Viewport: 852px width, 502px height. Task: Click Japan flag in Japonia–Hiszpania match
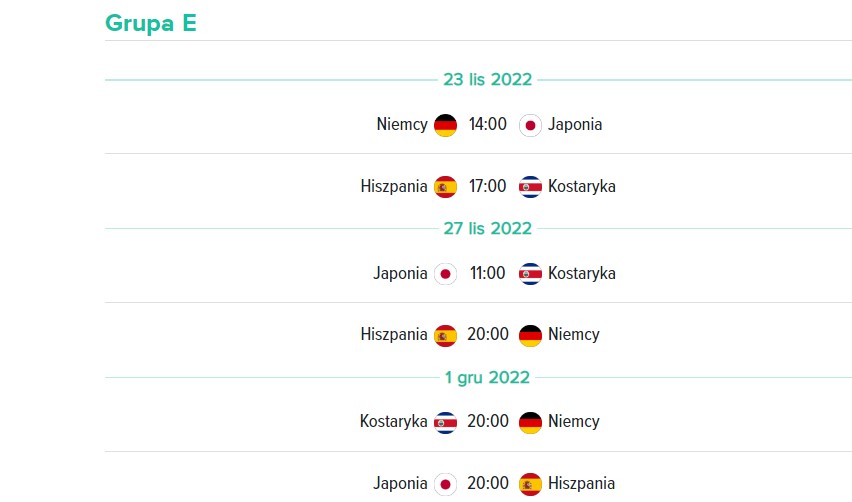tap(445, 485)
